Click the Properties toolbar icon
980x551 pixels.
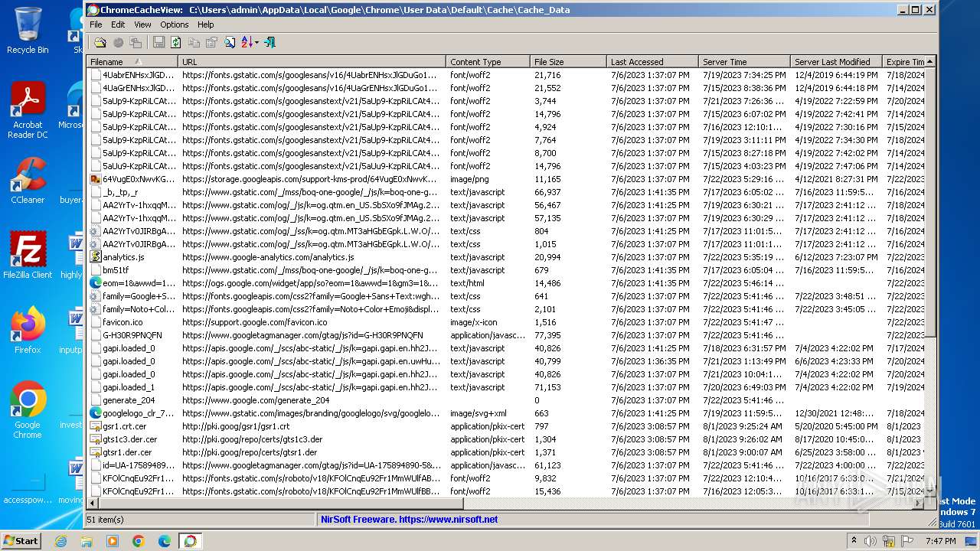pos(211,42)
